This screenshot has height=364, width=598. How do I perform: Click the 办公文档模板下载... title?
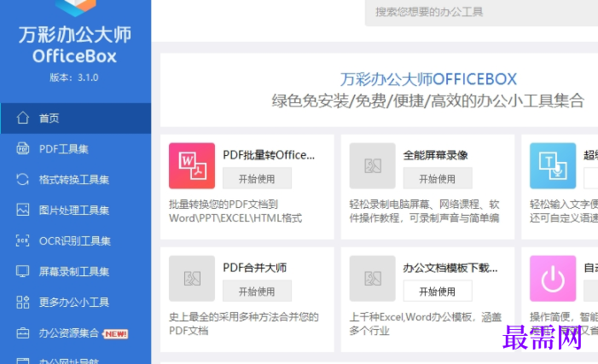pos(450,268)
